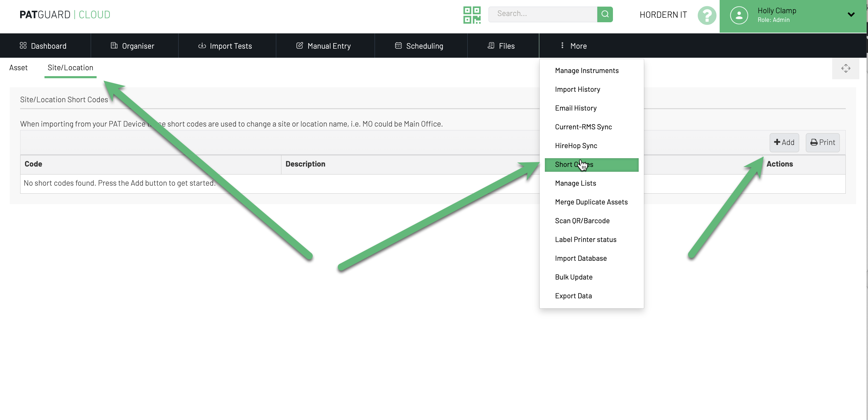Select the Site/Location tab
The height and width of the screenshot is (420, 868).
(70, 68)
